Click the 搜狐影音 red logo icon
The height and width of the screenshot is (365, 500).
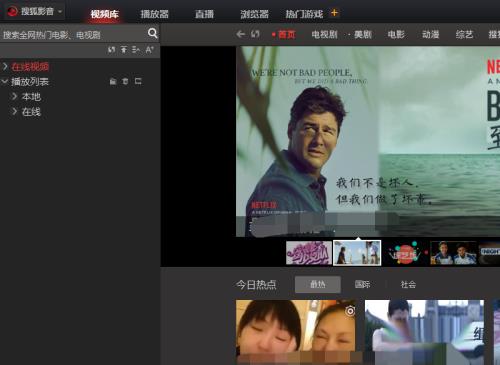pos(12,11)
